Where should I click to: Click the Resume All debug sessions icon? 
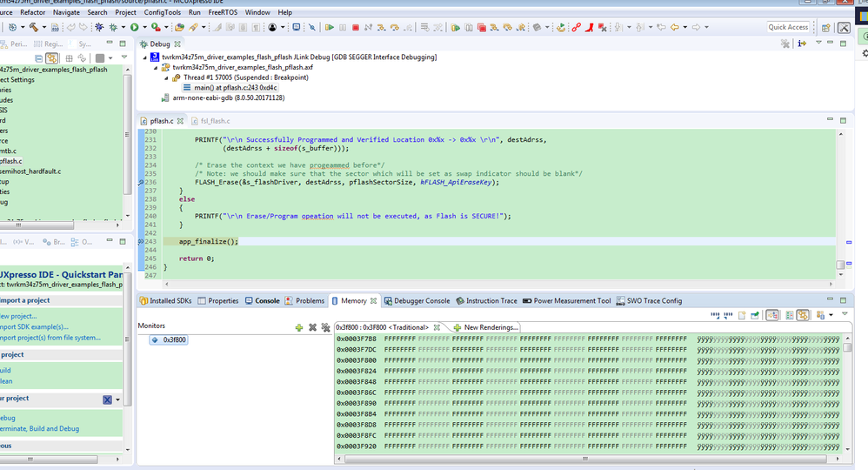(x=456, y=27)
